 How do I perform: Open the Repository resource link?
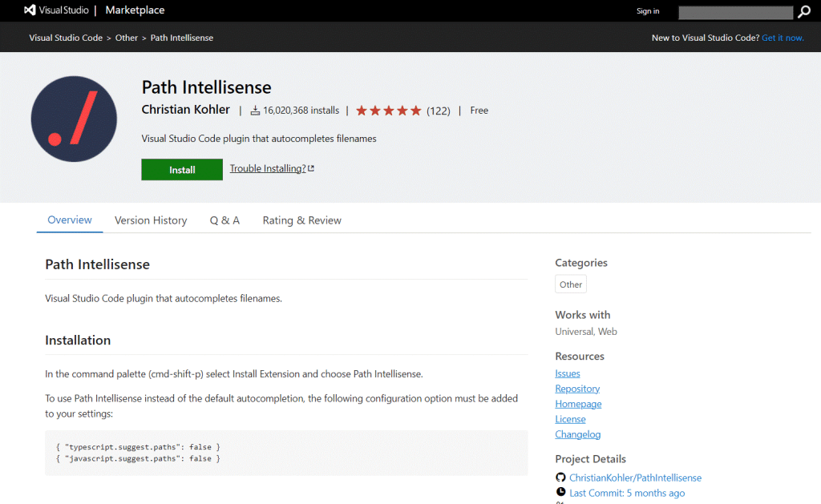point(577,389)
